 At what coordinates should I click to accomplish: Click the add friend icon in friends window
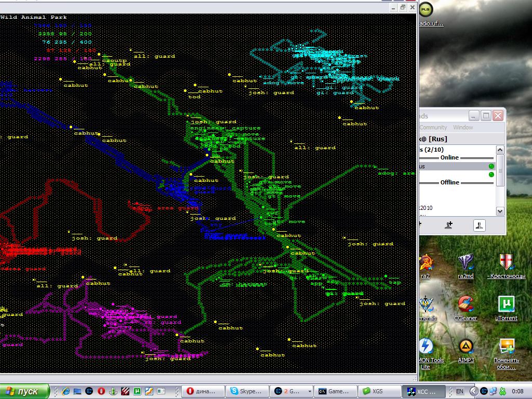point(448,225)
